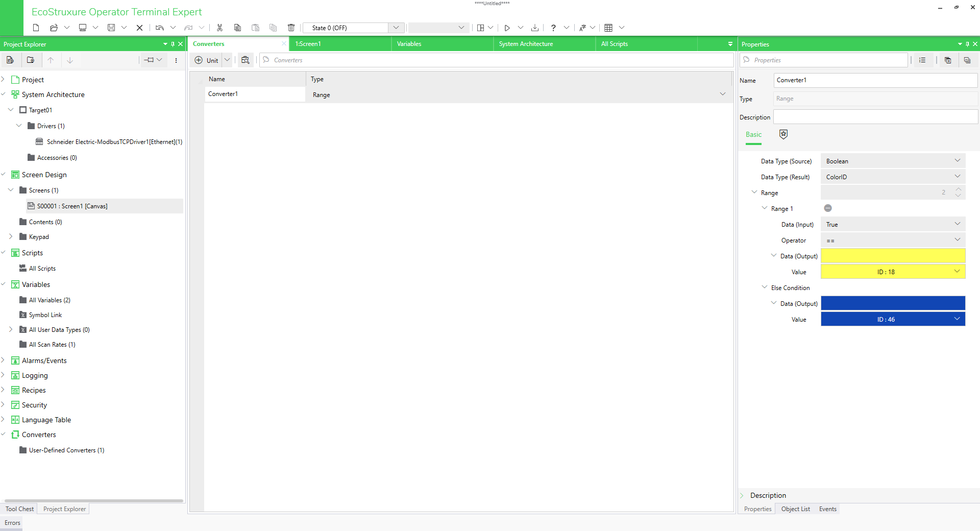Switch to the All Scripts tab
The height and width of the screenshot is (531, 980).
tap(646, 44)
